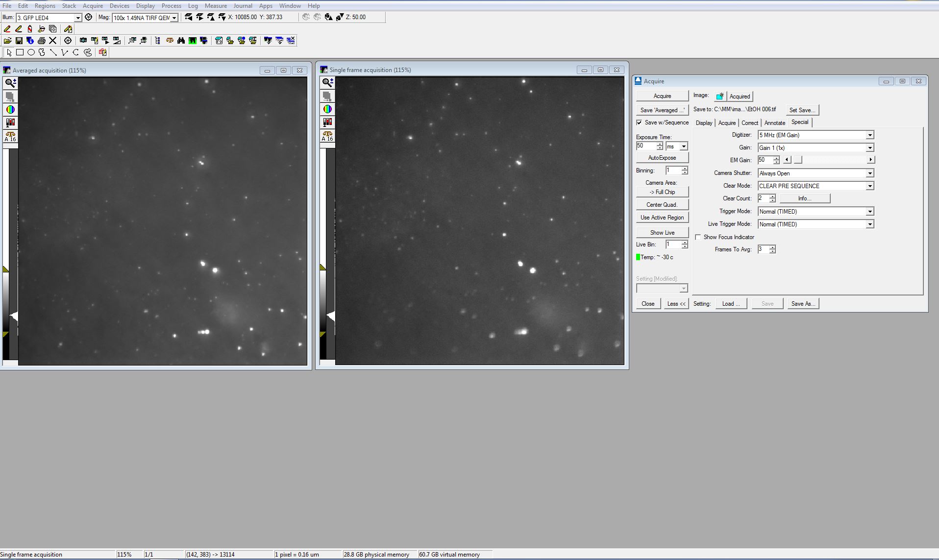Select the ellipse region tool
Viewport: 939px width, 560px height.
click(x=31, y=52)
